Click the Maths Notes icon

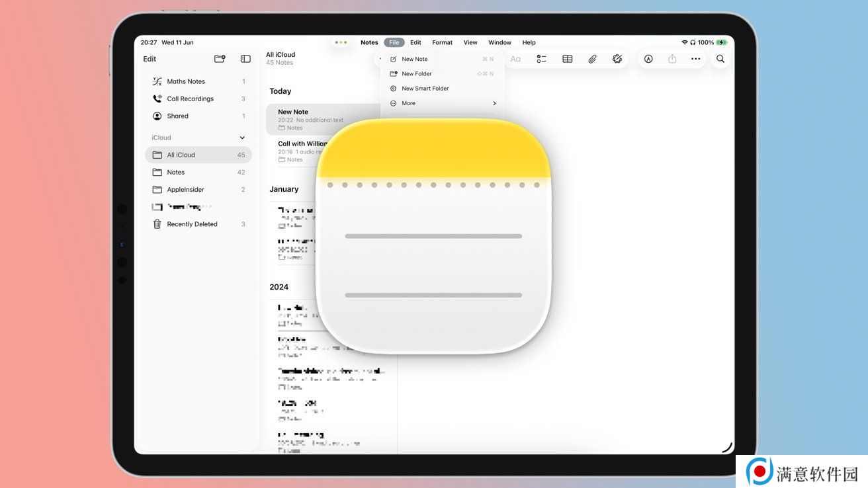(157, 81)
